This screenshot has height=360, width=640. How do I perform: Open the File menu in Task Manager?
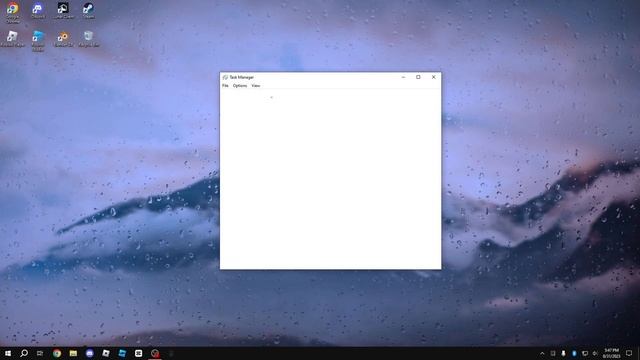tap(225, 86)
